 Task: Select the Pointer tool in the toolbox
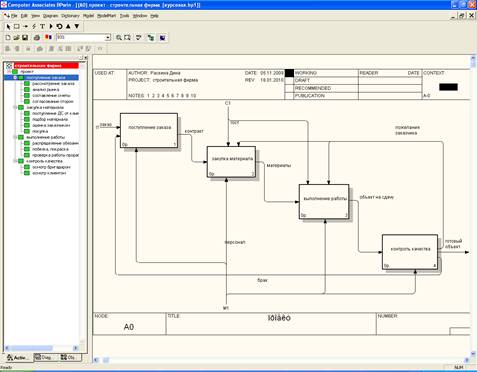point(8,26)
